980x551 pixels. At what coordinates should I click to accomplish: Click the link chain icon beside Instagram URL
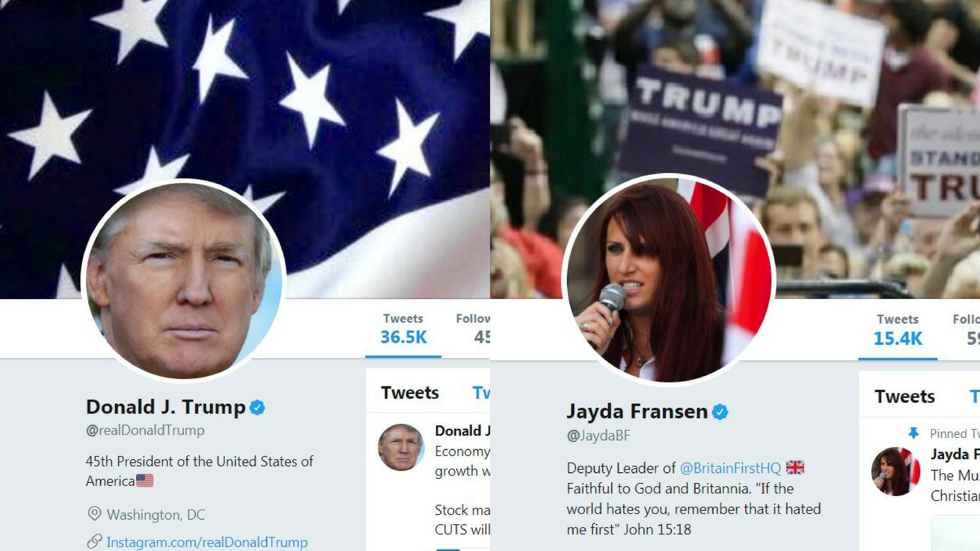pos(94,541)
